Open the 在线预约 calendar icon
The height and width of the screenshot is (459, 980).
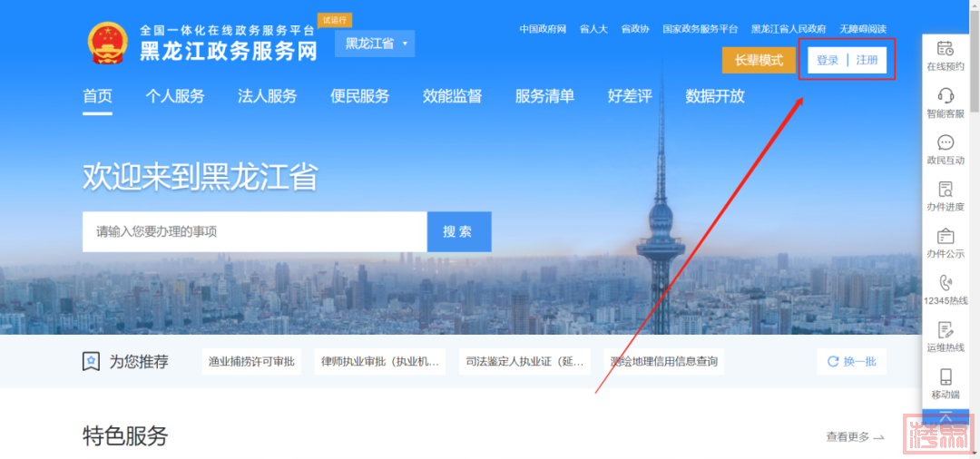tap(945, 48)
